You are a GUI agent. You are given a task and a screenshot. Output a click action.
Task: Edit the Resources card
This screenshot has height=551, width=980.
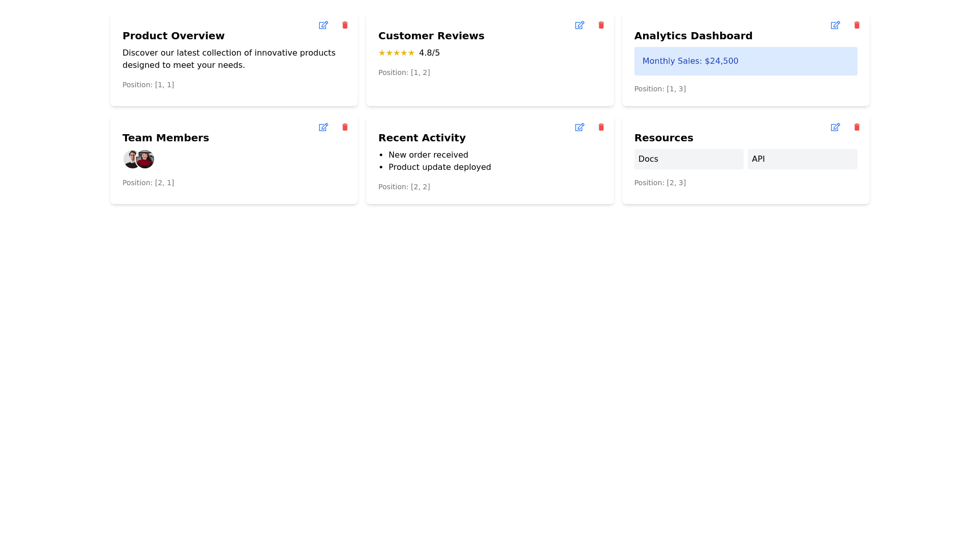click(x=835, y=127)
